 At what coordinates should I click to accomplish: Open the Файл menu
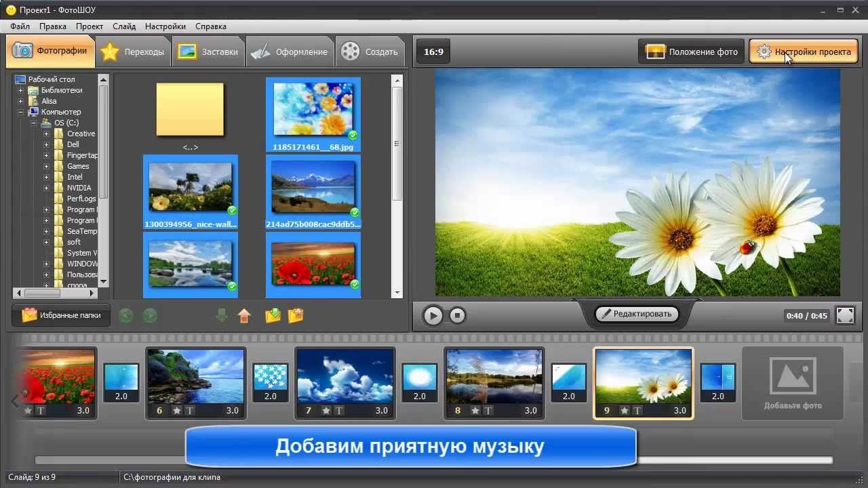click(x=20, y=26)
